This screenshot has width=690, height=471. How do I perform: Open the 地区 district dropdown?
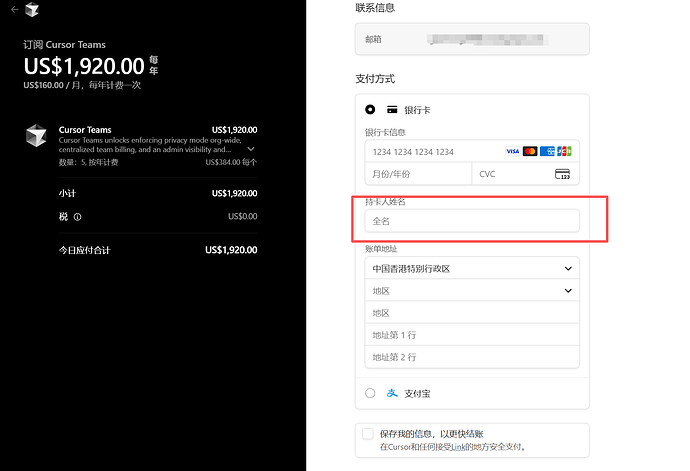(472, 291)
